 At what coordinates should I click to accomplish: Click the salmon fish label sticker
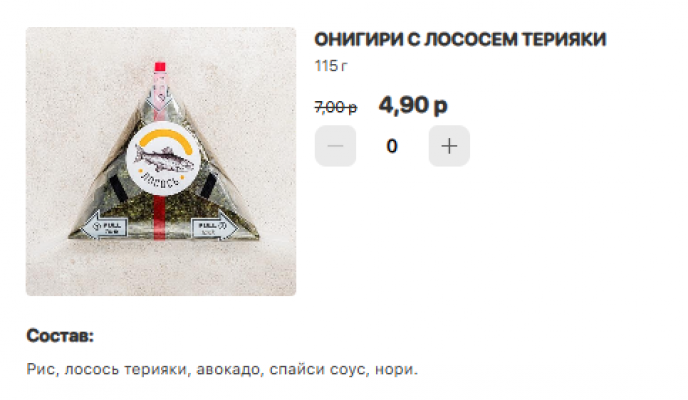[163, 159]
